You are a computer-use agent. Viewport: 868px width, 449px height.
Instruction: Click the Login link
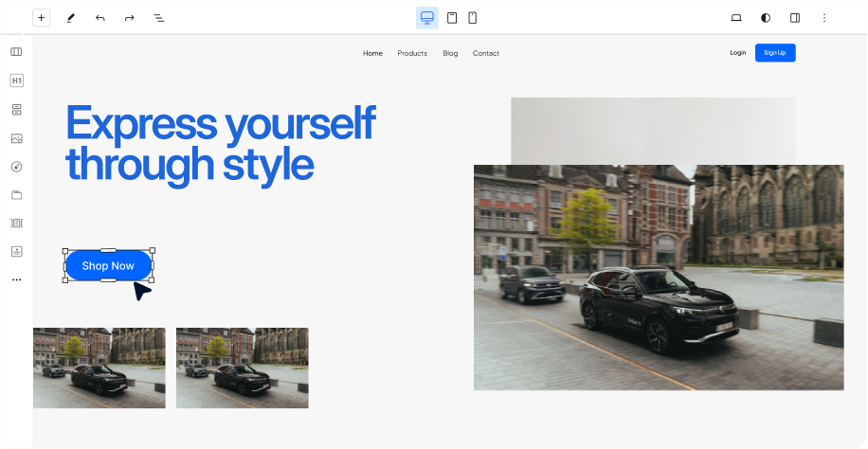pos(737,53)
